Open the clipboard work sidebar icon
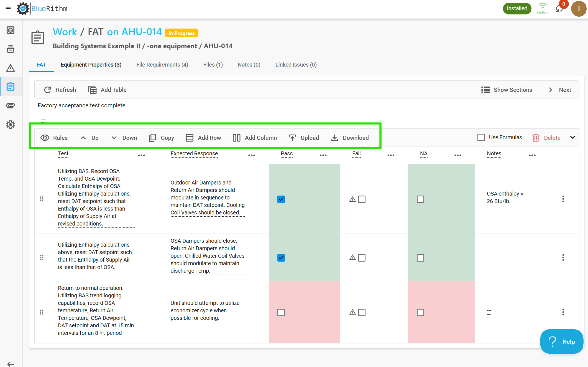Viewport: 588px width, 367px height. coord(11,87)
